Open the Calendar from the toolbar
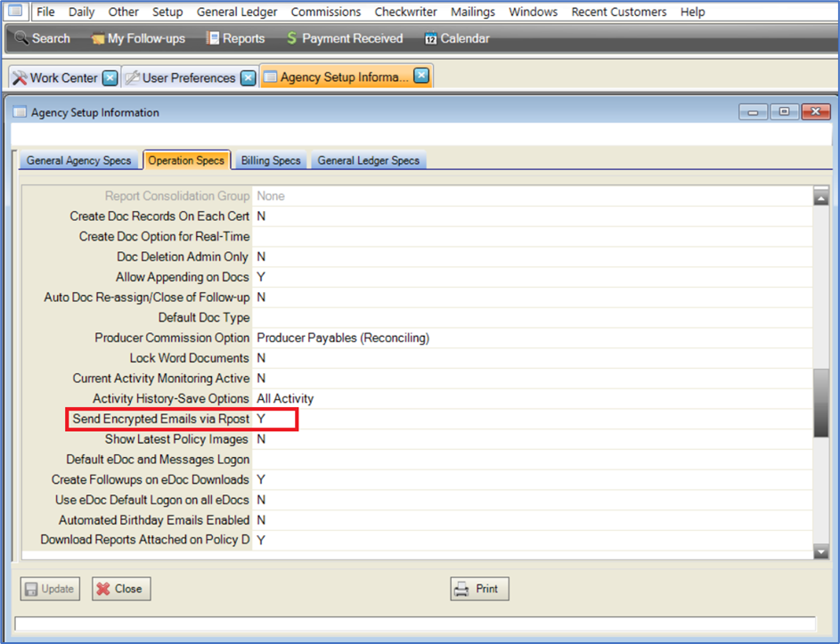 (456, 38)
